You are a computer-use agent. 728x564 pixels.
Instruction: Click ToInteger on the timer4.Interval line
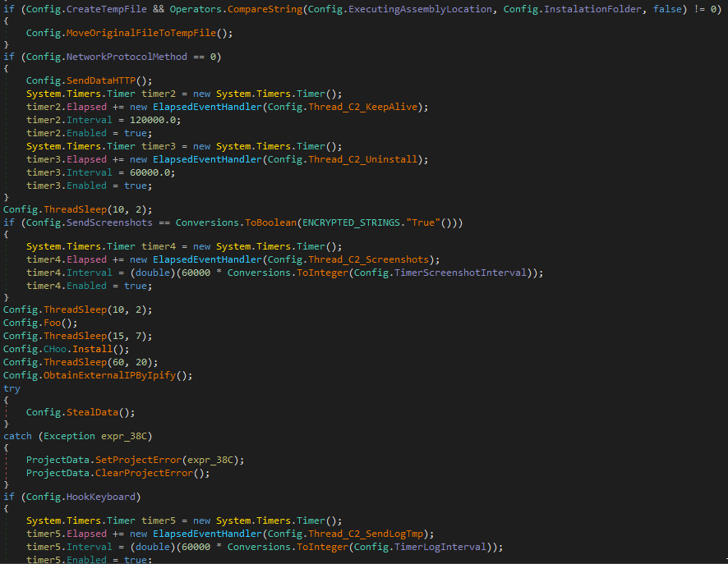click(323, 273)
